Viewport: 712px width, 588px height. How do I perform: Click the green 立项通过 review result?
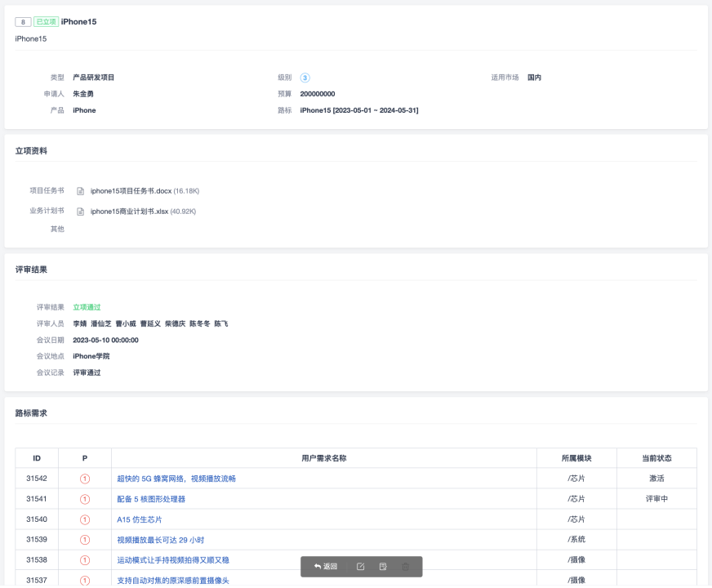tap(87, 307)
